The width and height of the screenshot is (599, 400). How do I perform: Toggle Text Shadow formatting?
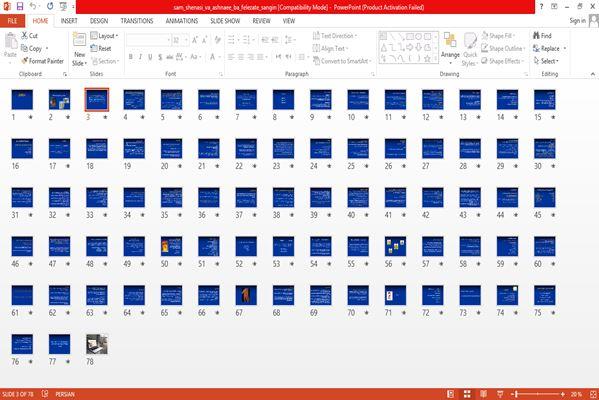coord(160,57)
